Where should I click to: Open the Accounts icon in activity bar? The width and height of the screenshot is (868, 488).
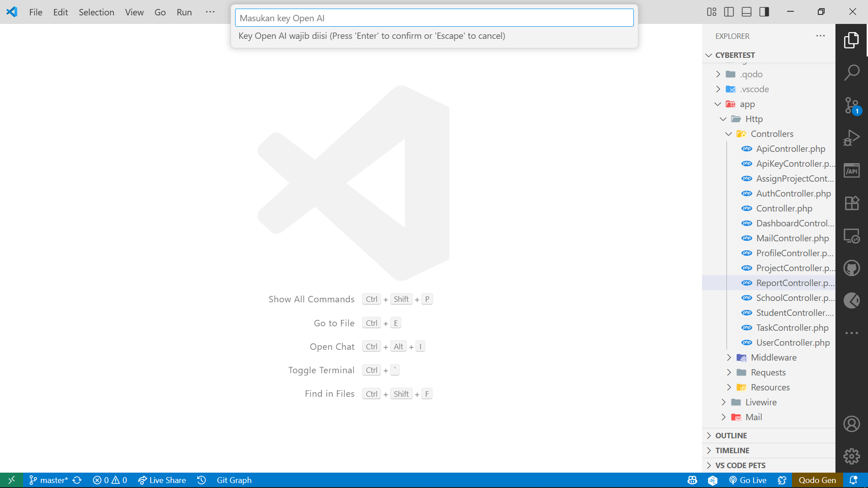click(852, 424)
